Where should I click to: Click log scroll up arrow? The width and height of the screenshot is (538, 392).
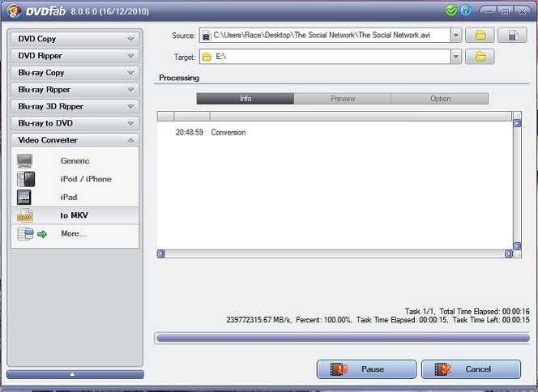coord(517,123)
